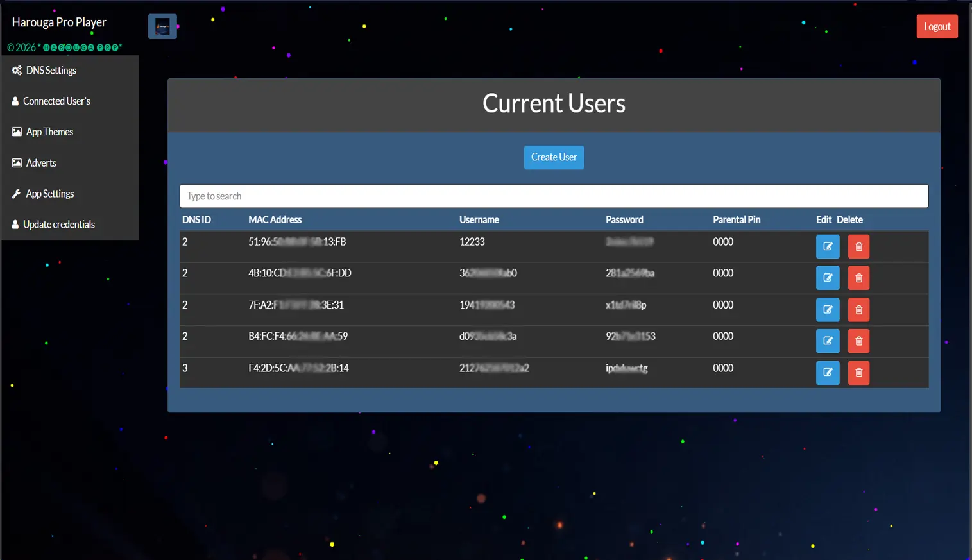Edit user with MAC starting F4:2D

pyautogui.click(x=828, y=372)
